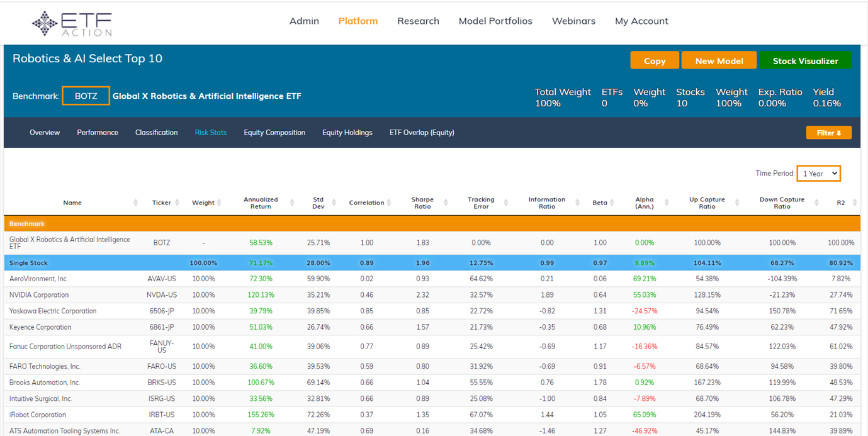Select the Risk Stats tab

pyautogui.click(x=211, y=133)
